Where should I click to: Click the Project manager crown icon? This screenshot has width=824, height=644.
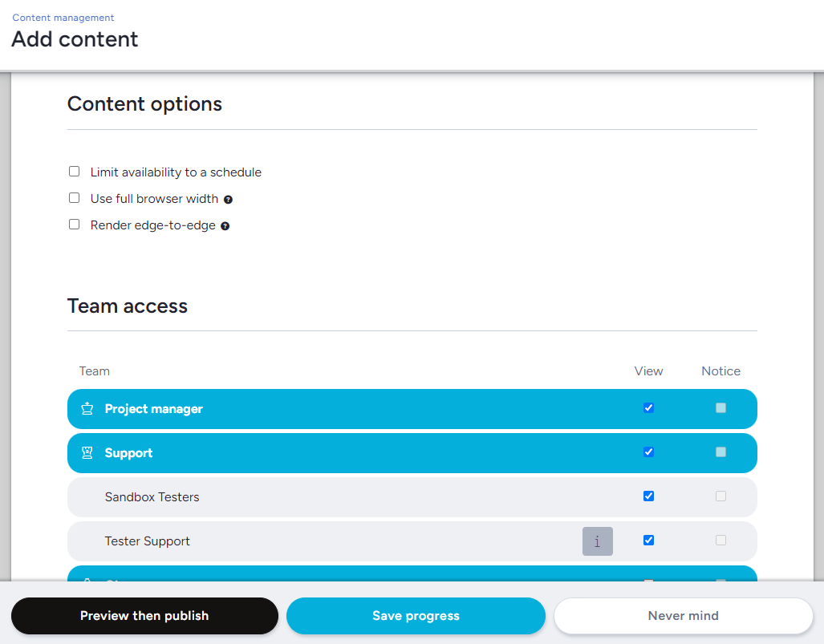[x=87, y=409]
